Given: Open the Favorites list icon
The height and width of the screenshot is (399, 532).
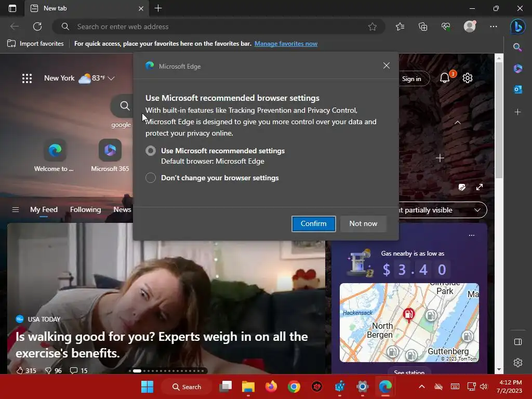Looking at the screenshot, I should point(400,26).
